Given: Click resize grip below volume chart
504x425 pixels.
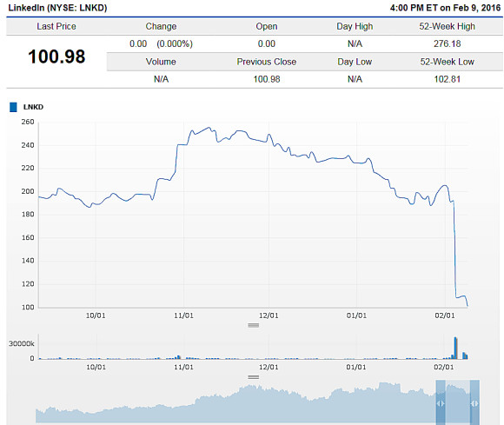Looking at the screenshot, I should click(253, 377).
